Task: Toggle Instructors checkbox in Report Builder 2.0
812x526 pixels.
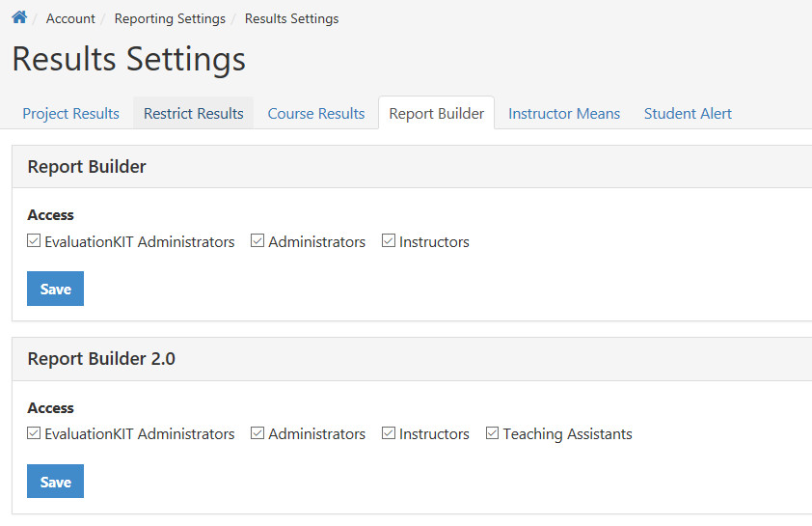Action: (x=389, y=432)
